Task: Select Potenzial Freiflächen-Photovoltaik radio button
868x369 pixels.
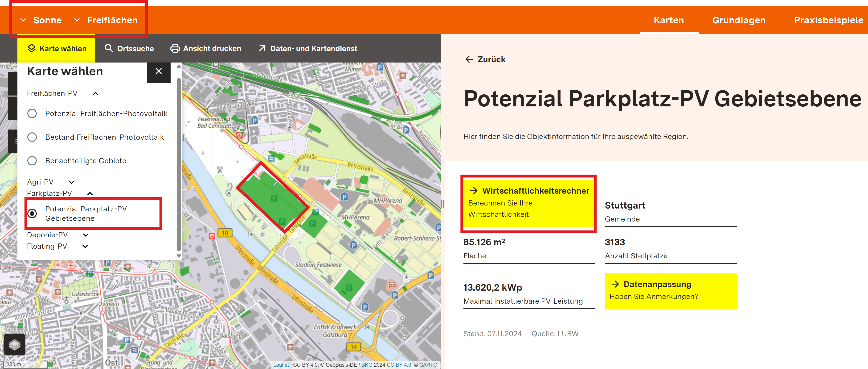Action: (32, 114)
